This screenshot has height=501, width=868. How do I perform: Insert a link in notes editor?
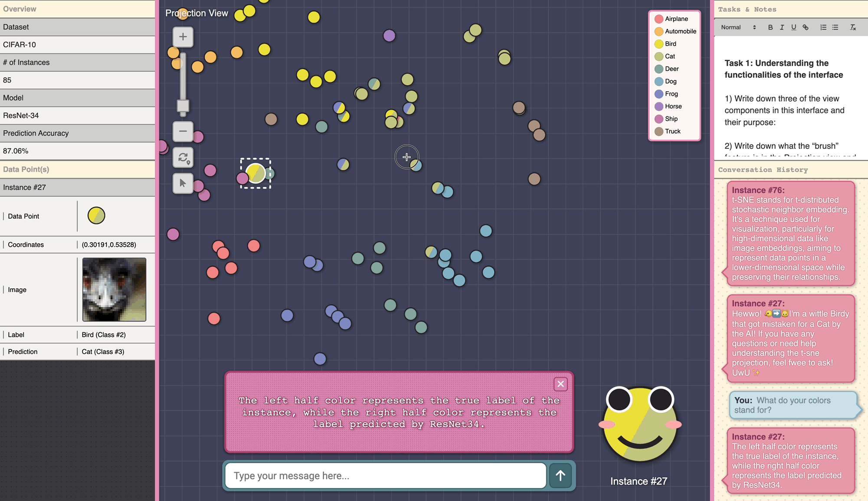click(806, 27)
